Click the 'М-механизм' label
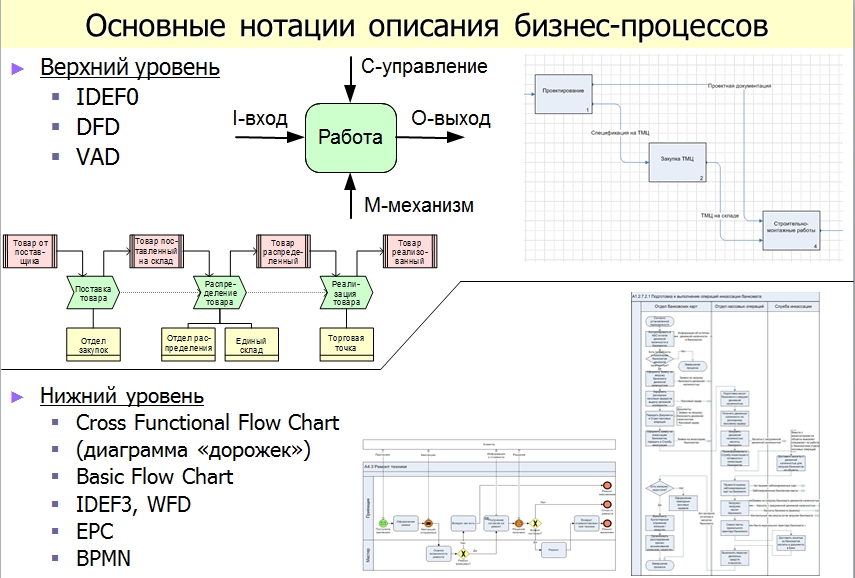Screen dimensions: 855x578 pyautogui.click(x=419, y=205)
